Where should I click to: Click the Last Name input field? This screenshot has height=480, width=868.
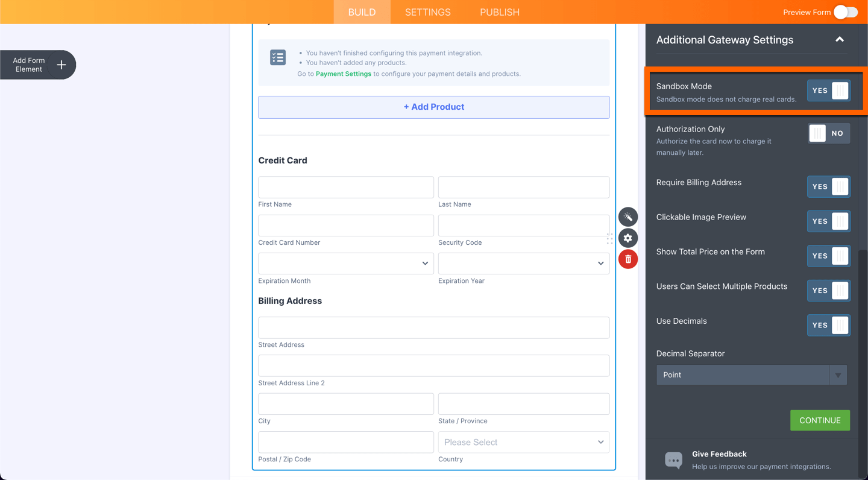(524, 187)
